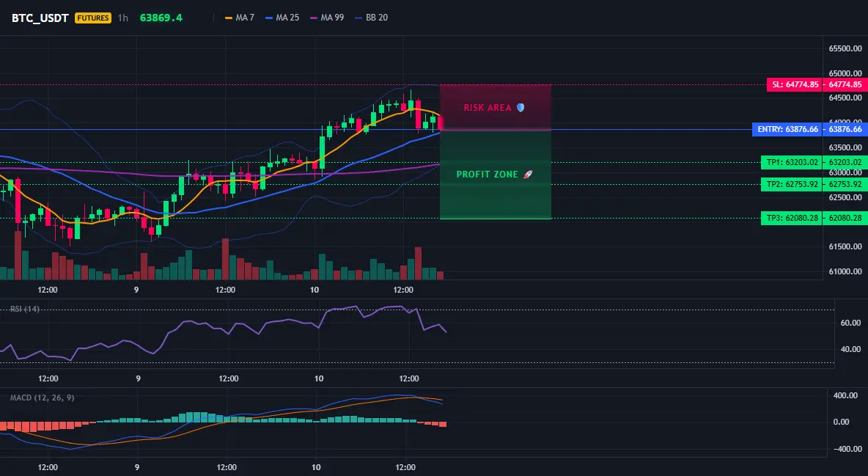Click the 62080.28 price axis tag

pos(845,219)
